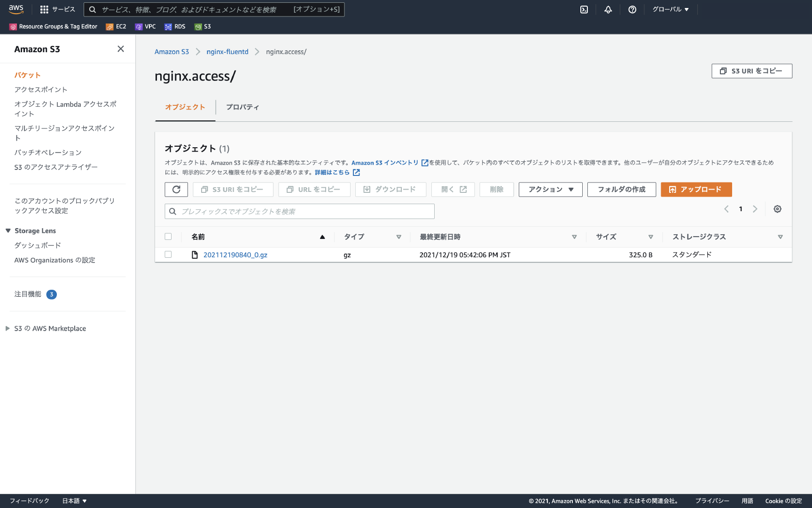The height and width of the screenshot is (508, 812).
Task: Open 注目機能 in the sidebar
Action: coord(28,294)
